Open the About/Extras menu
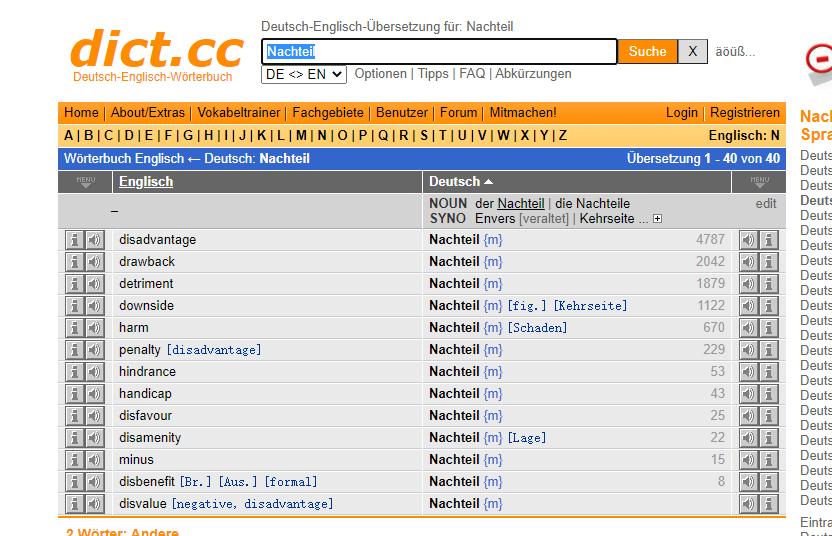The image size is (832, 536). click(148, 113)
